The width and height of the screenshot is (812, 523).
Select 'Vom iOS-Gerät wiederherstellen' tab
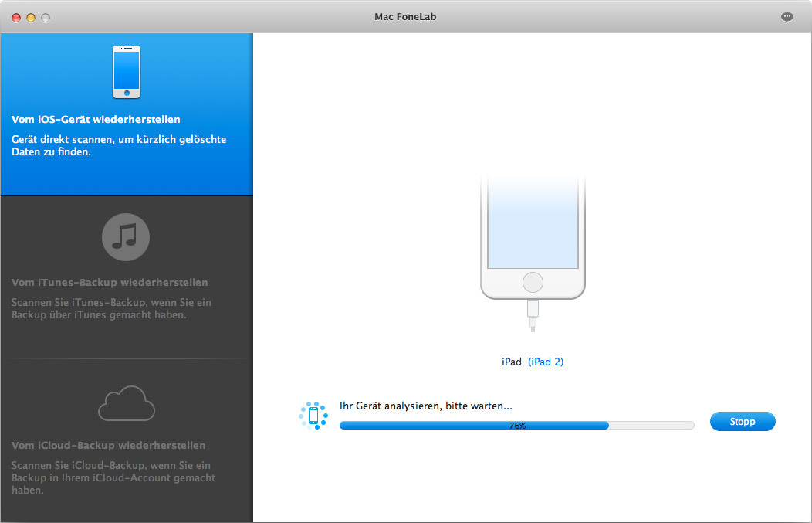click(127, 114)
